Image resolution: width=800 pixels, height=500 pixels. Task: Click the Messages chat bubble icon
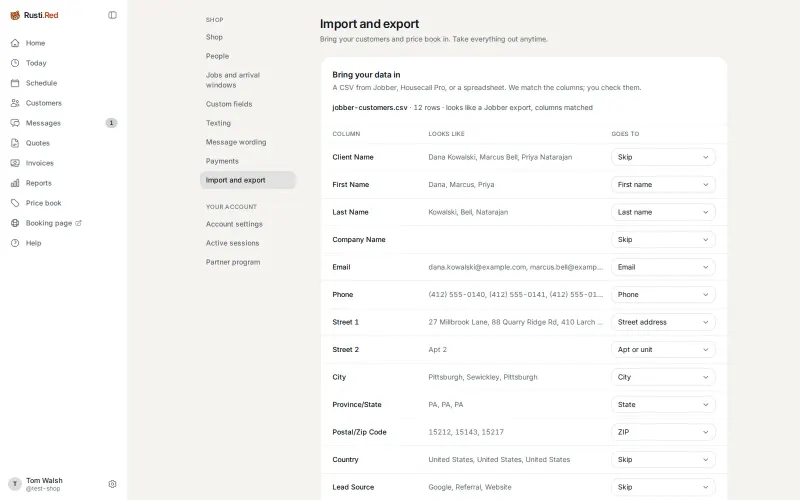tap(15, 123)
